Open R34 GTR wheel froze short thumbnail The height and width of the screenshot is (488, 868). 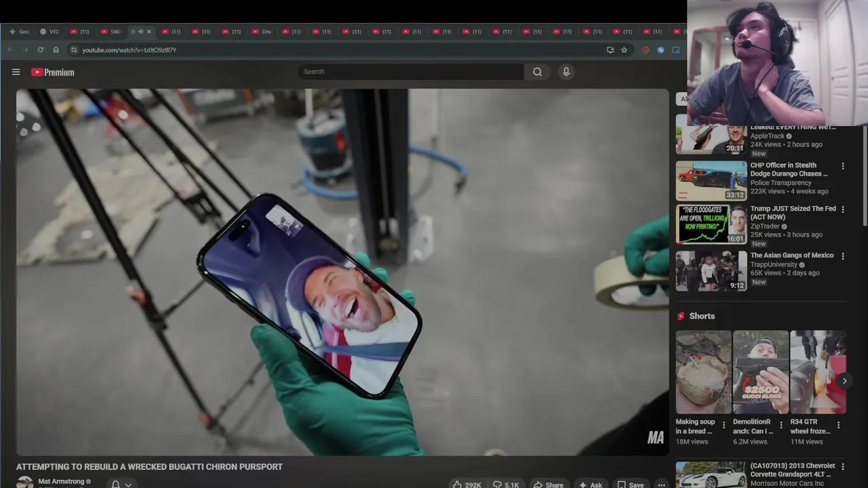(x=818, y=372)
